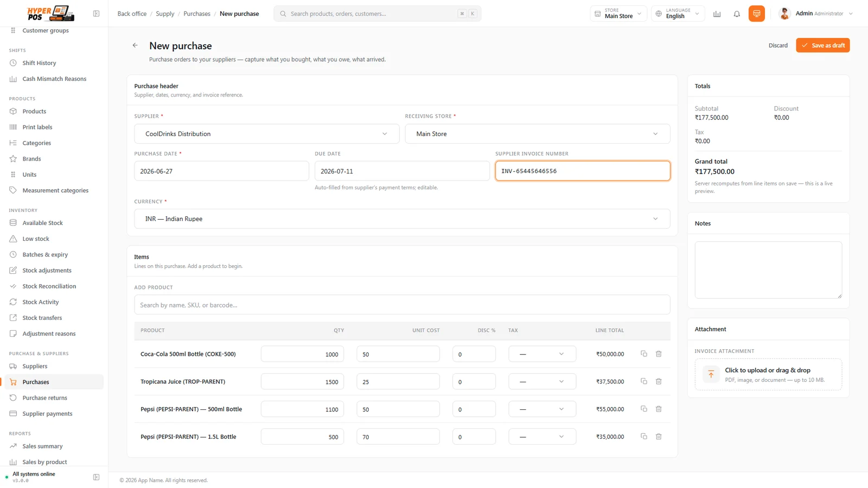Go to Supply breadcrumb

point(165,14)
